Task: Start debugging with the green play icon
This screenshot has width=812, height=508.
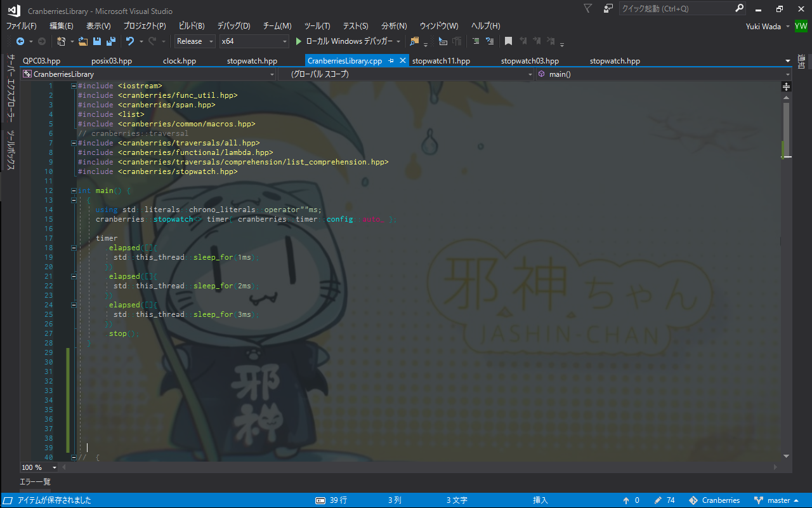Action: (x=299, y=41)
